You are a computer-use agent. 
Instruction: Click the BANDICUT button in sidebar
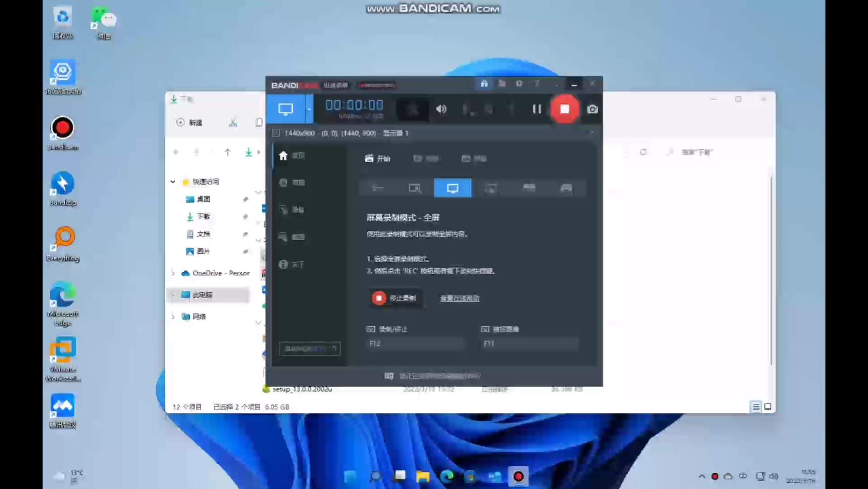309,349
